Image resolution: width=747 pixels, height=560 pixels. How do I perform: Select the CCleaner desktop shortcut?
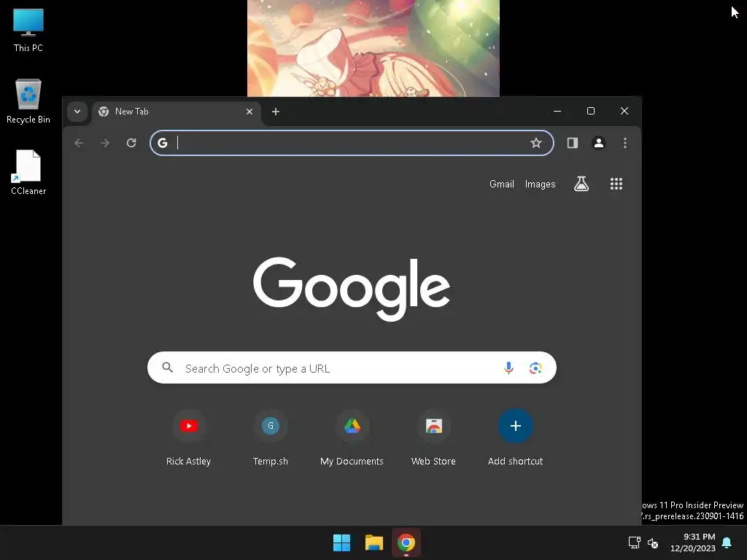tap(28, 173)
